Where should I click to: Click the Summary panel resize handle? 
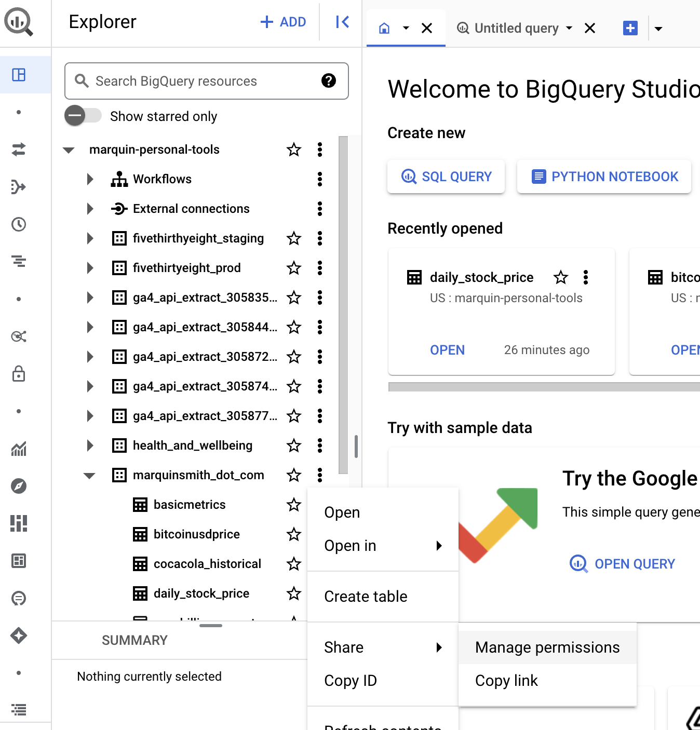point(211,626)
